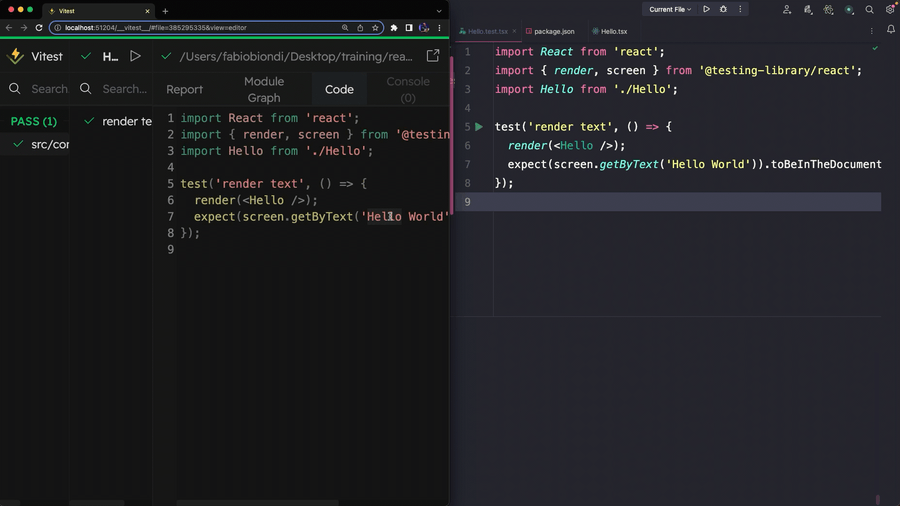Select the Code tab in Vitest

[x=339, y=89]
